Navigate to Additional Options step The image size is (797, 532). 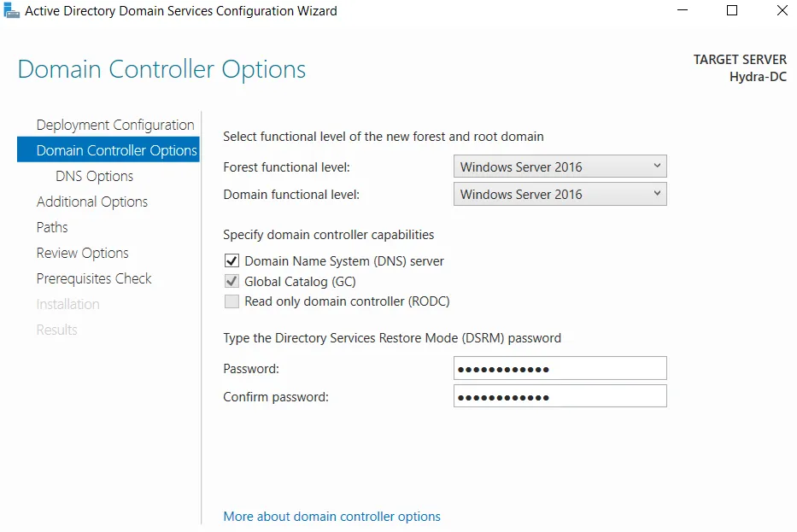pos(92,202)
